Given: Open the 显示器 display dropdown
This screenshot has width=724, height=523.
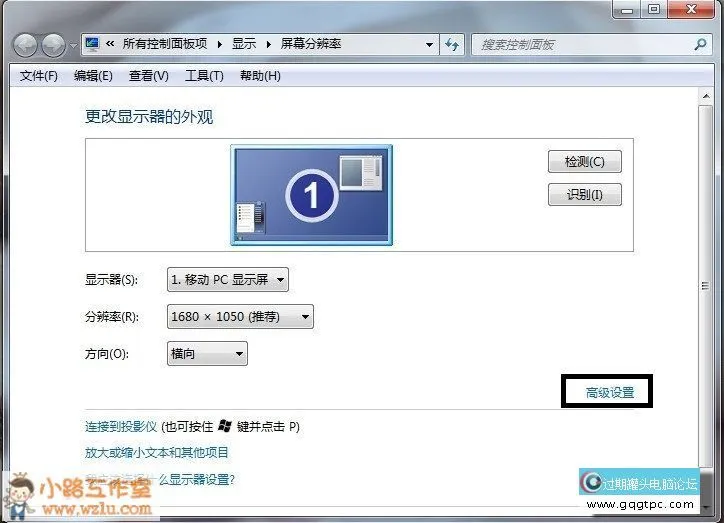Looking at the screenshot, I should click(228, 280).
